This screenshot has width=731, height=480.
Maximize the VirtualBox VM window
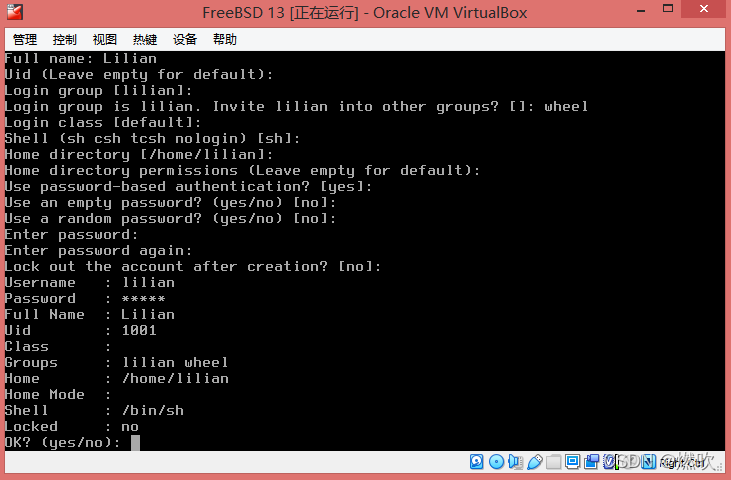(x=668, y=8)
